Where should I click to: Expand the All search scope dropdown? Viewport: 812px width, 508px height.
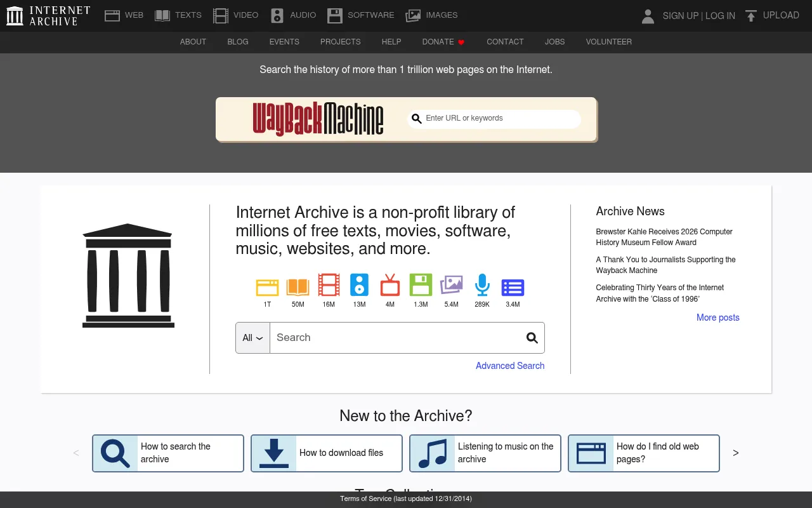252,338
